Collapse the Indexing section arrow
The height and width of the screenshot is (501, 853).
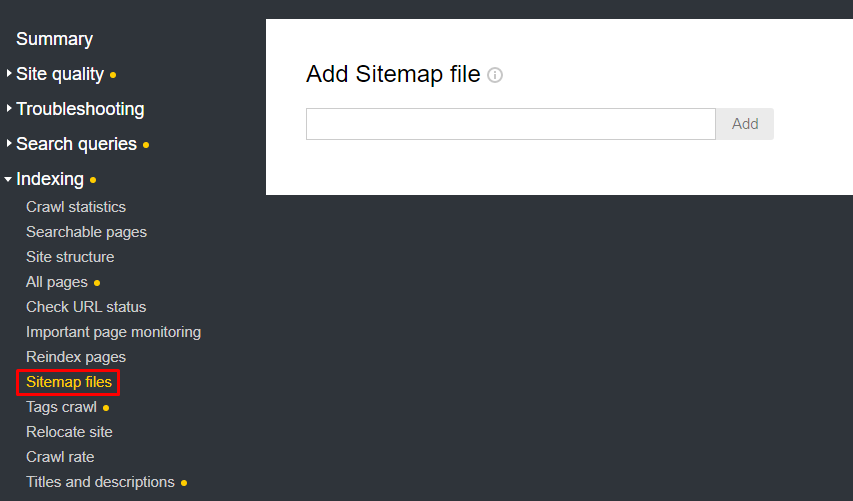[9, 180]
